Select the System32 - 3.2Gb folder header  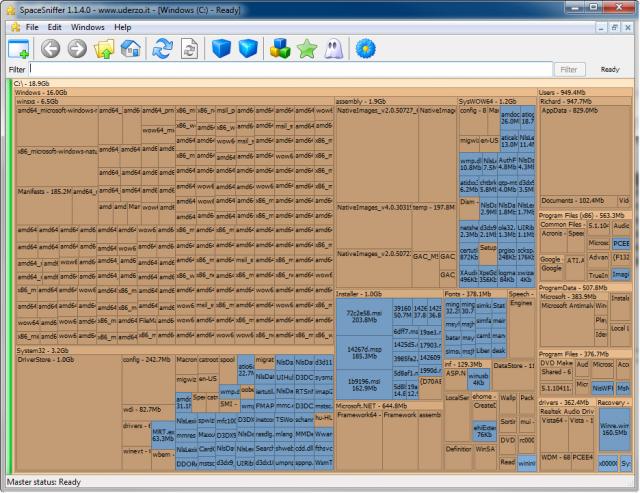[x=175, y=351]
